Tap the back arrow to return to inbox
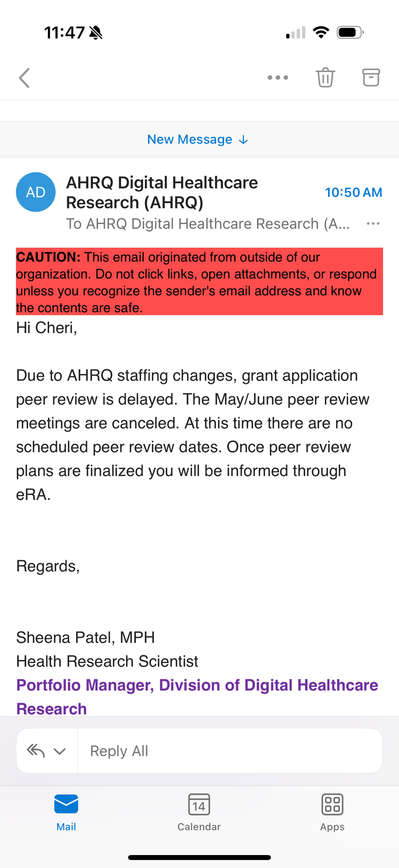 pos(25,78)
